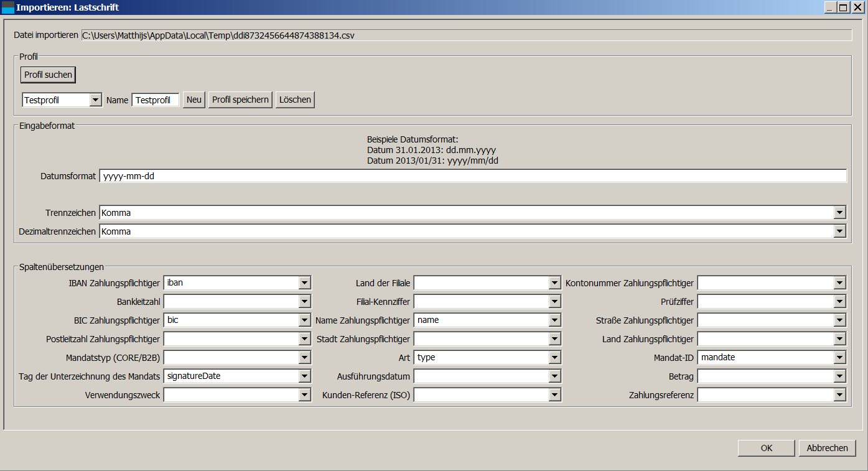Open Kunden-Referenz (ISO) dropdown
The width and height of the screenshot is (868, 471).
click(x=487, y=395)
